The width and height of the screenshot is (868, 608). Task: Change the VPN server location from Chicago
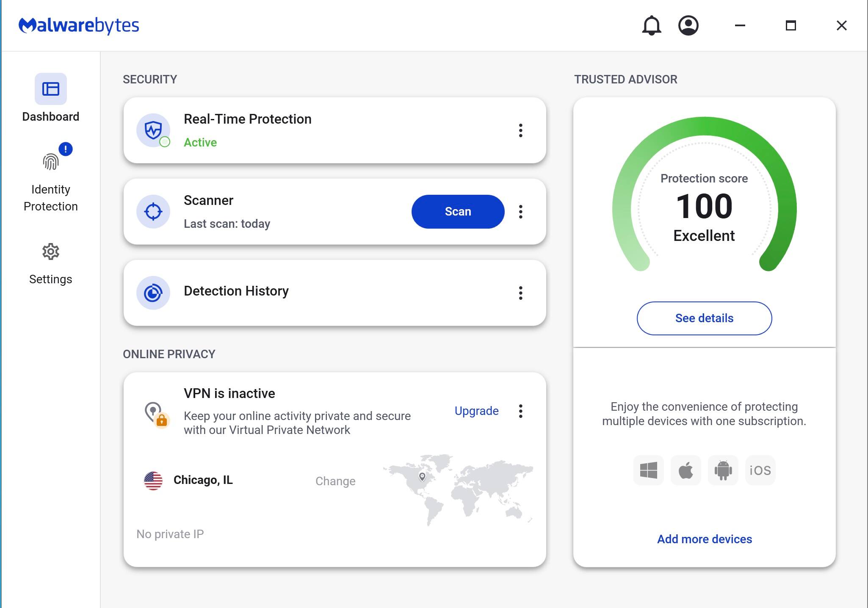(x=335, y=481)
